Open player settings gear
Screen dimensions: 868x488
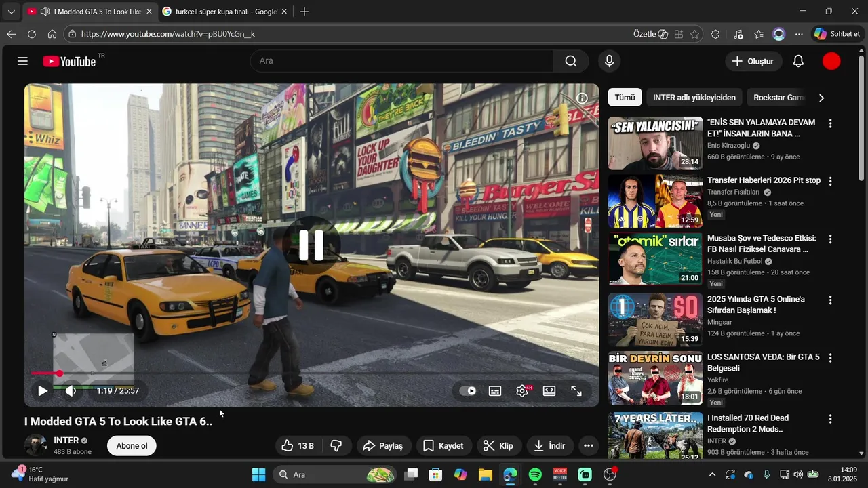(522, 390)
